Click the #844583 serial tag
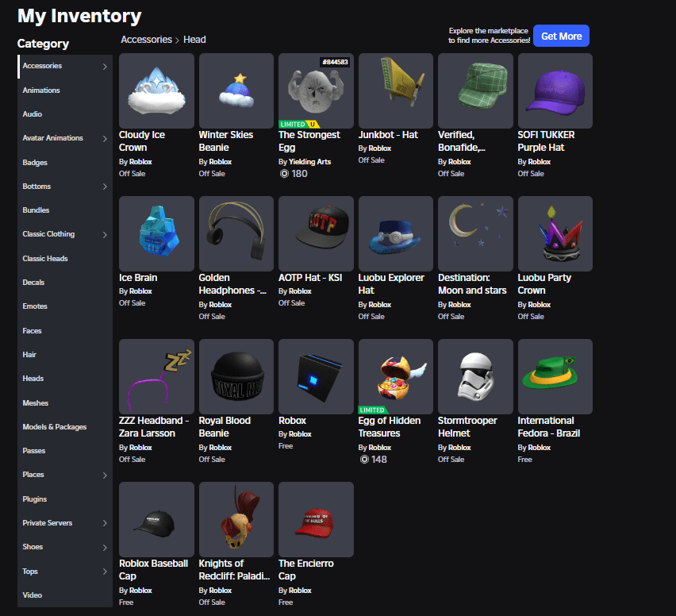This screenshot has width=676, height=616. tap(335, 62)
